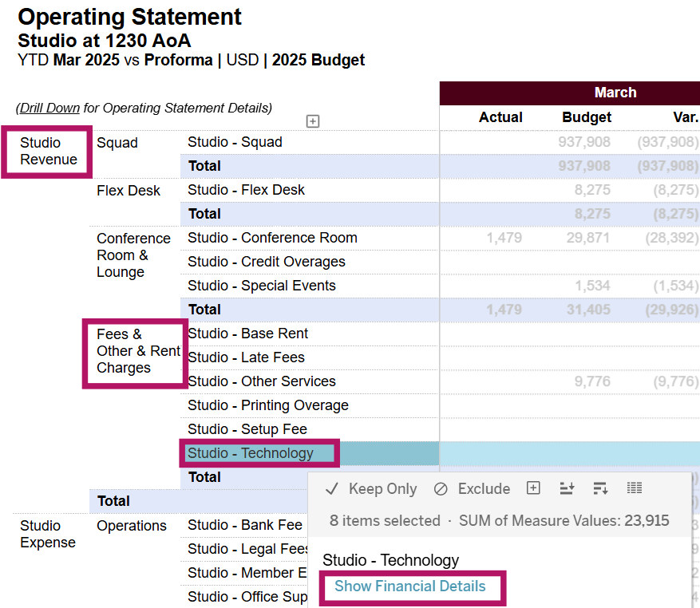The width and height of the screenshot is (700, 608).
Task: Click the Fees & Other & Rent Charges group
Action: point(136,351)
